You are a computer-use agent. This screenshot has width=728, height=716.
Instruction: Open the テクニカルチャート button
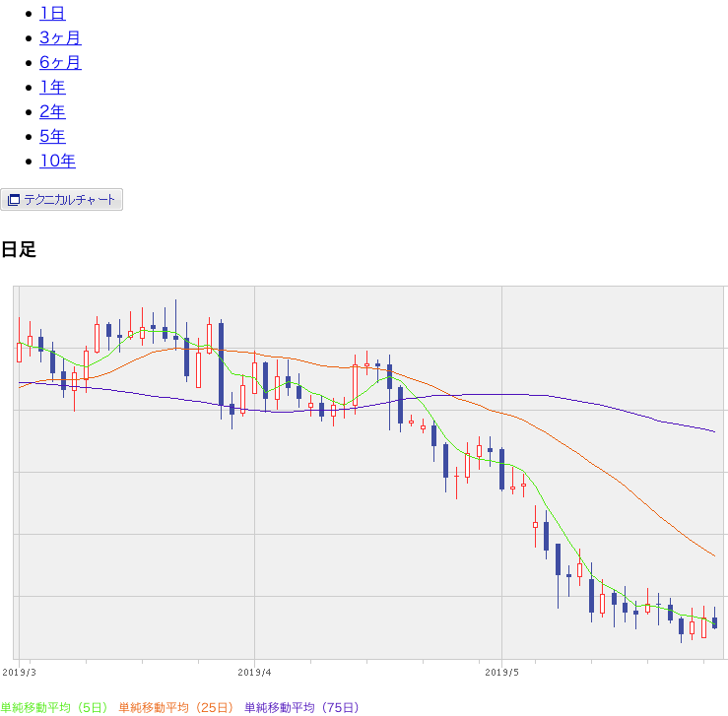(61, 200)
